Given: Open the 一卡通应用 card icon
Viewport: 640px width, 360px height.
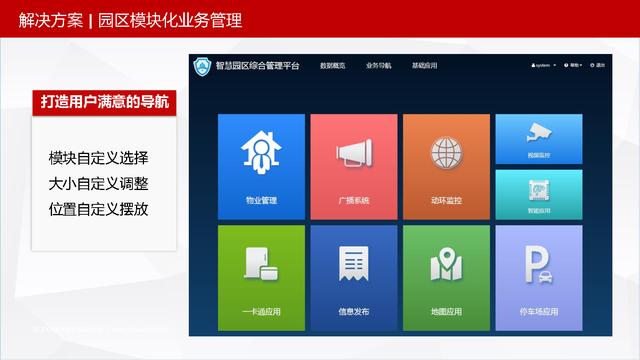Looking at the screenshot, I should coord(261,264).
